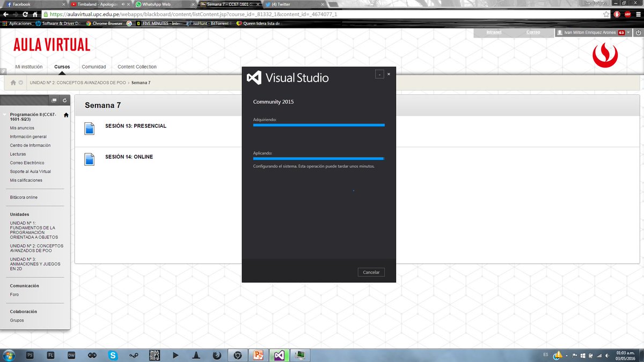Image resolution: width=644 pixels, height=362 pixels.
Task: Minimize the Visual Studio installer dialog
Action: tap(379, 75)
